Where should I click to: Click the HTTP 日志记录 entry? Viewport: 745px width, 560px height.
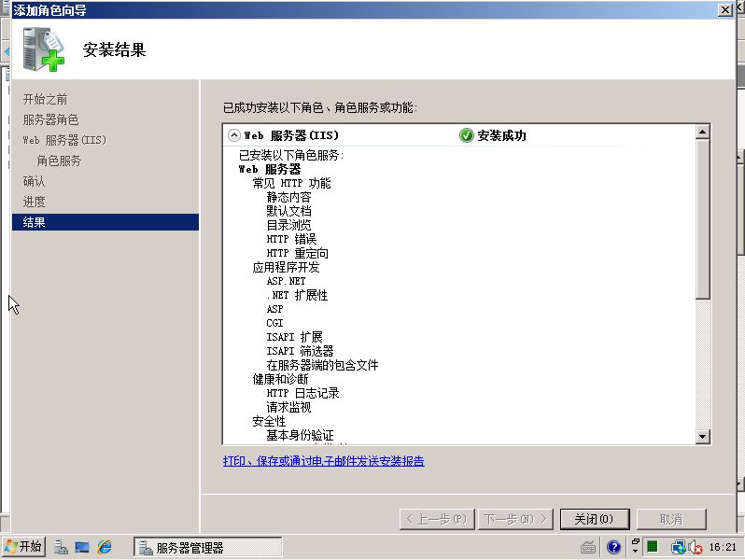coord(302,393)
